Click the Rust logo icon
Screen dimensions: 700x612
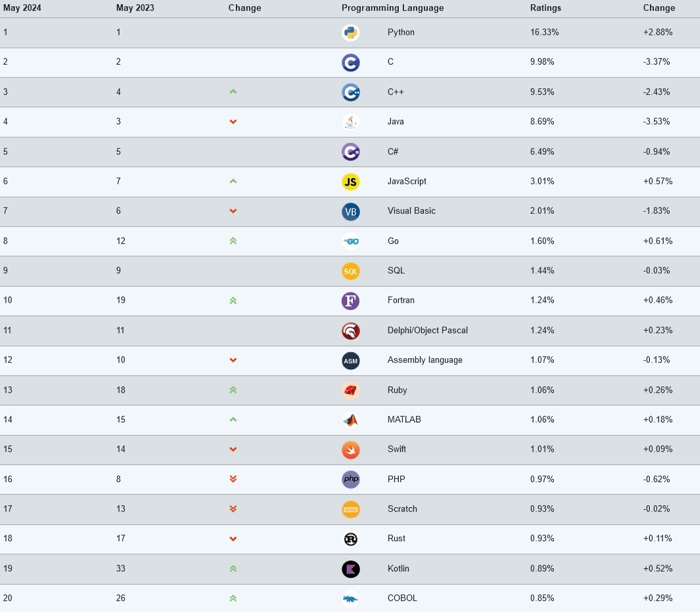[x=350, y=539]
